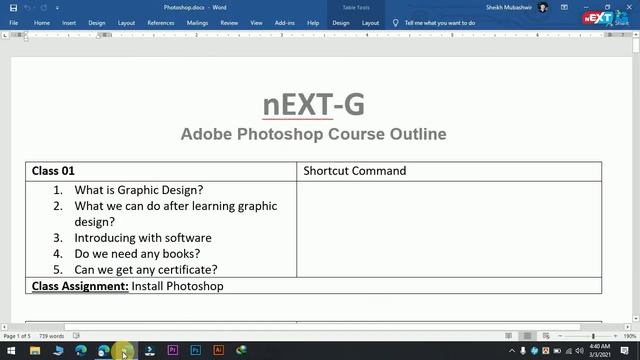Open the Help tab
Image resolution: width=640 pixels, height=360 pixels.
coord(313,23)
